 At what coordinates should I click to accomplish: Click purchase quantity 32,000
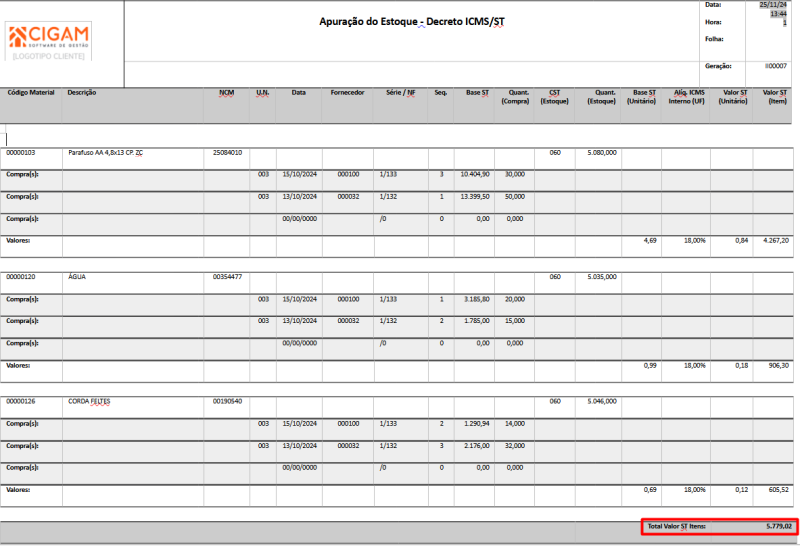[515, 446]
